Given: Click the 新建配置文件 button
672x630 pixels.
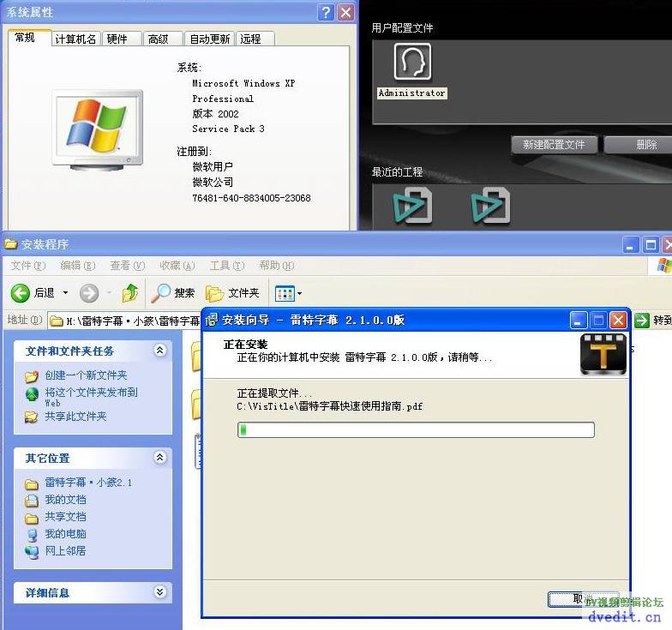Looking at the screenshot, I should (x=554, y=145).
